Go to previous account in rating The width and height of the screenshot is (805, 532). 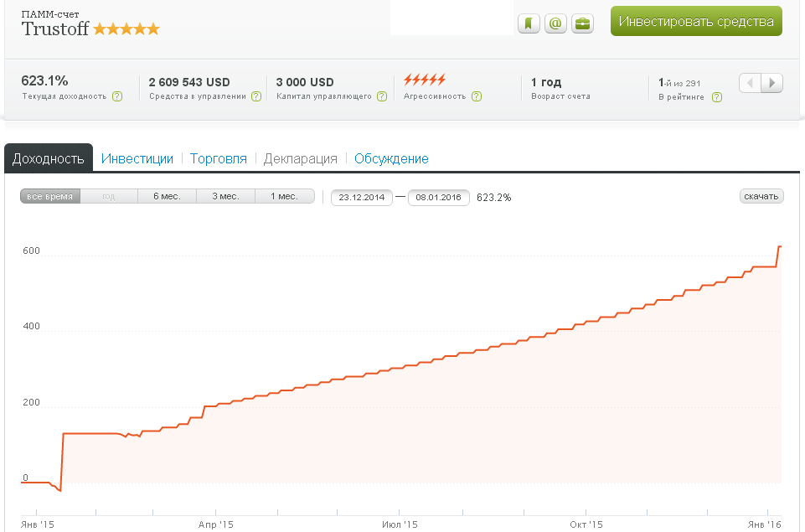coord(750,83)
